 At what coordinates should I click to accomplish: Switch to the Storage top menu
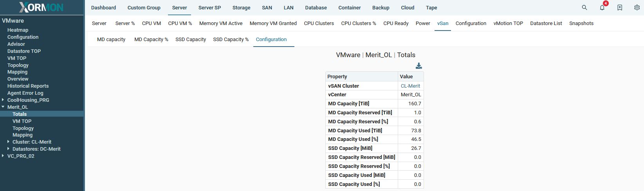click(241, 7)
